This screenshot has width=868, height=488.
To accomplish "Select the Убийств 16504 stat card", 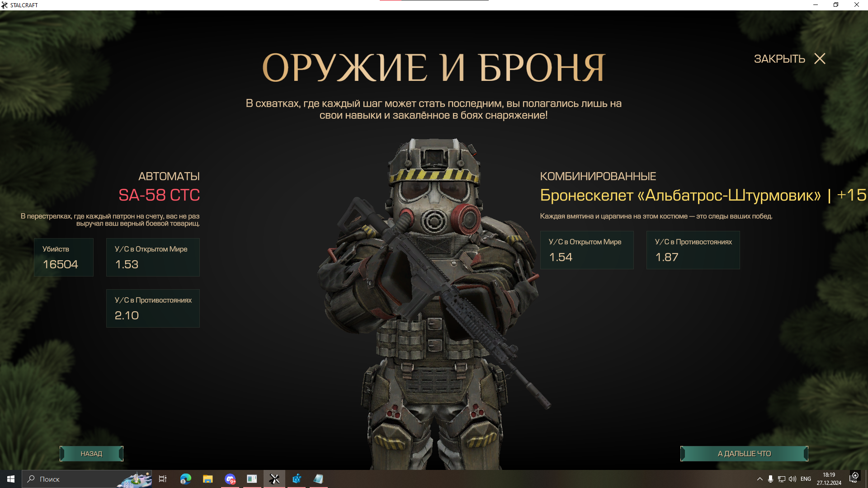I will pyautogui.click(x=64, y=258).
